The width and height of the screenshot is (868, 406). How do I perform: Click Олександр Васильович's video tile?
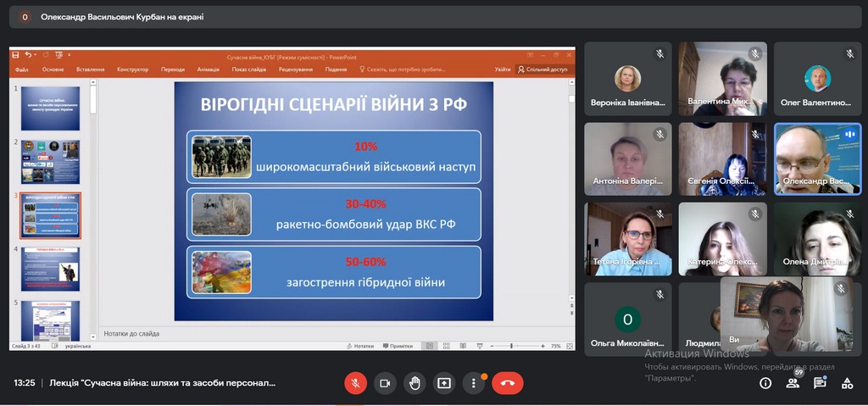[817, 159]
